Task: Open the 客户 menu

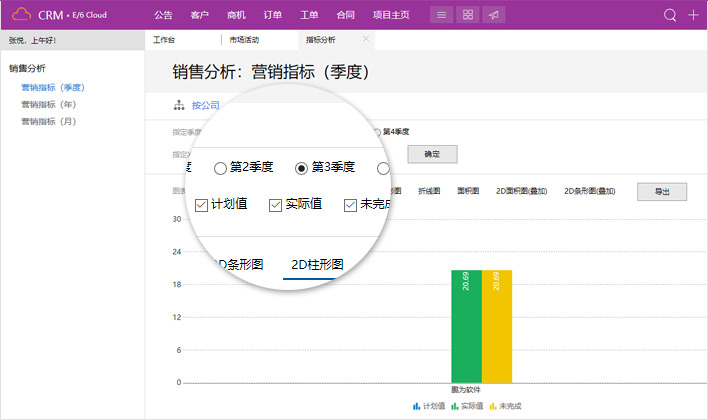Action: (199, 15)
